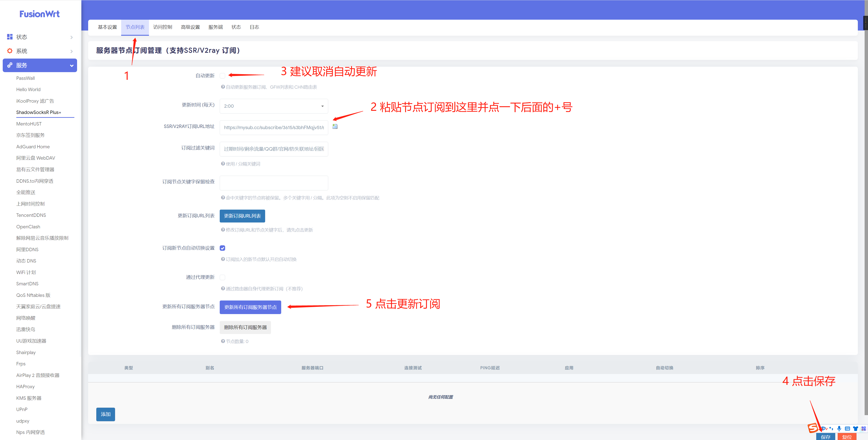Image resolution: width=868 pixels, height=440 pixels.
Task: Click the 状态 sidebar dashboard icon
Action: click(x=10, y=37)
